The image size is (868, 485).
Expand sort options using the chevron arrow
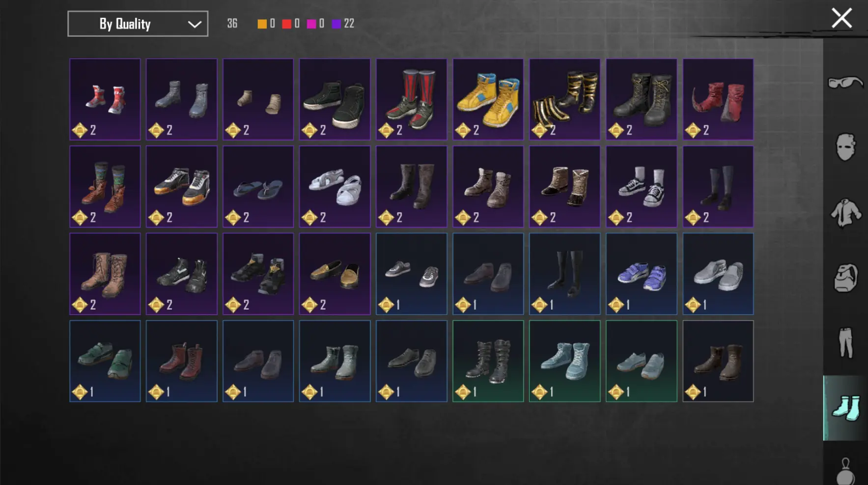pos(195,24)
